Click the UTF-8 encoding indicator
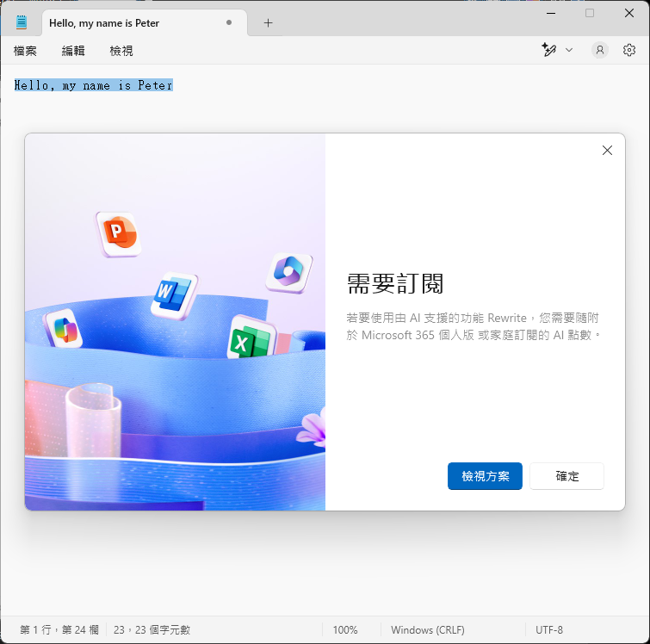This screenshot has width=650, height=644. coord(549,630)
